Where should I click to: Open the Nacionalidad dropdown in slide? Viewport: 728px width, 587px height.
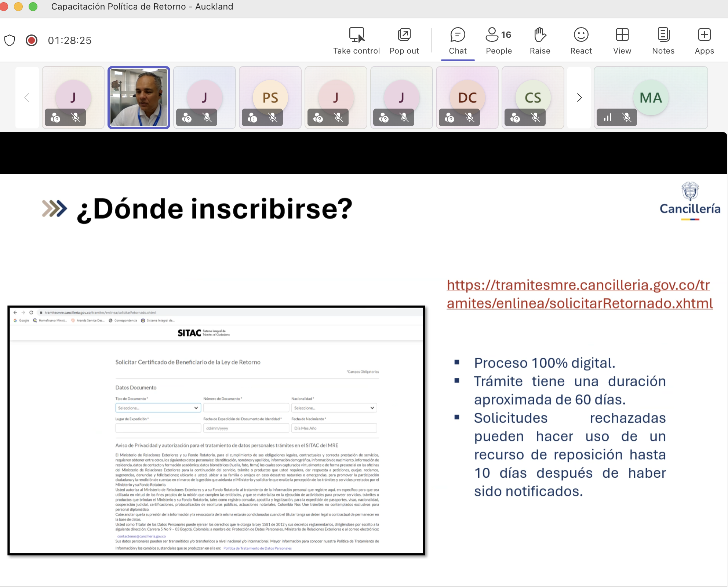pyautogui.click(x=334, y=408)
